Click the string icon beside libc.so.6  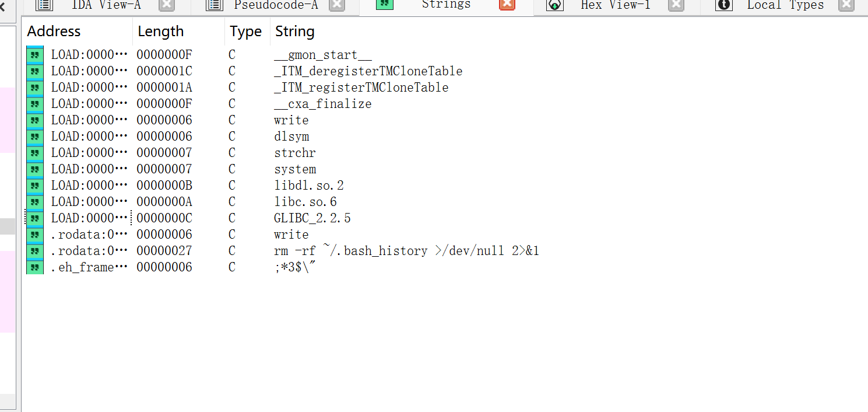34,201
